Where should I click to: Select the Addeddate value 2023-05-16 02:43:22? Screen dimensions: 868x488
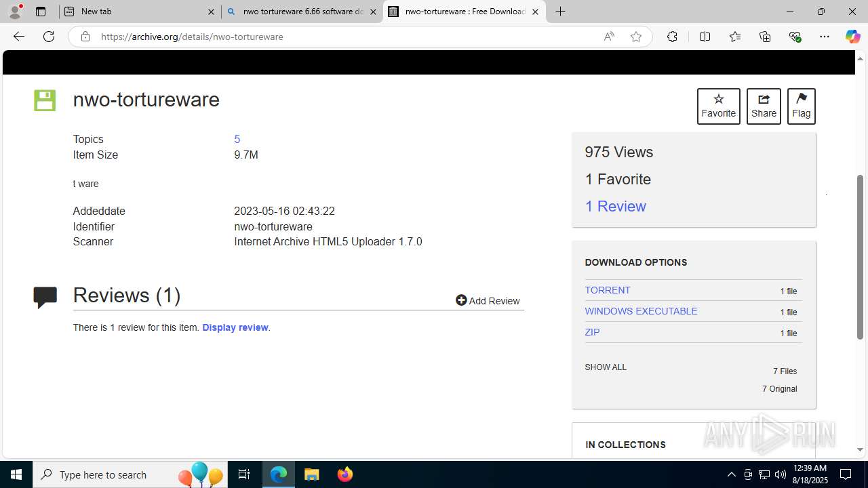pos(284,211)
